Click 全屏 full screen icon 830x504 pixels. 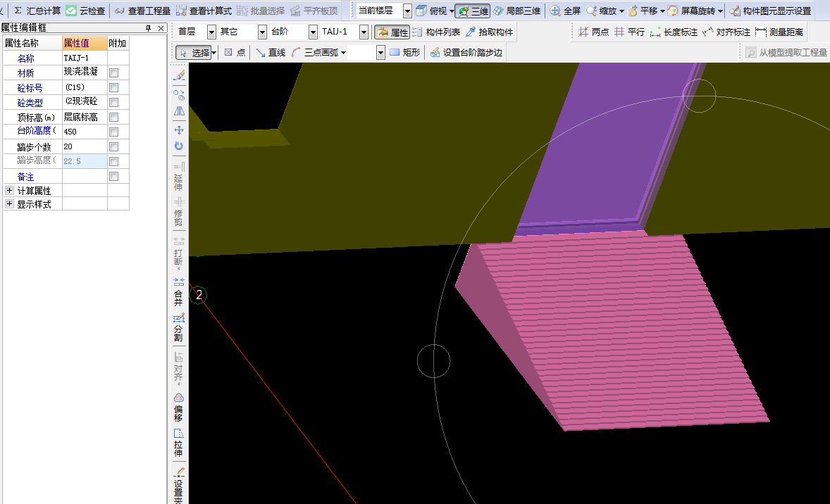(555, 11)
